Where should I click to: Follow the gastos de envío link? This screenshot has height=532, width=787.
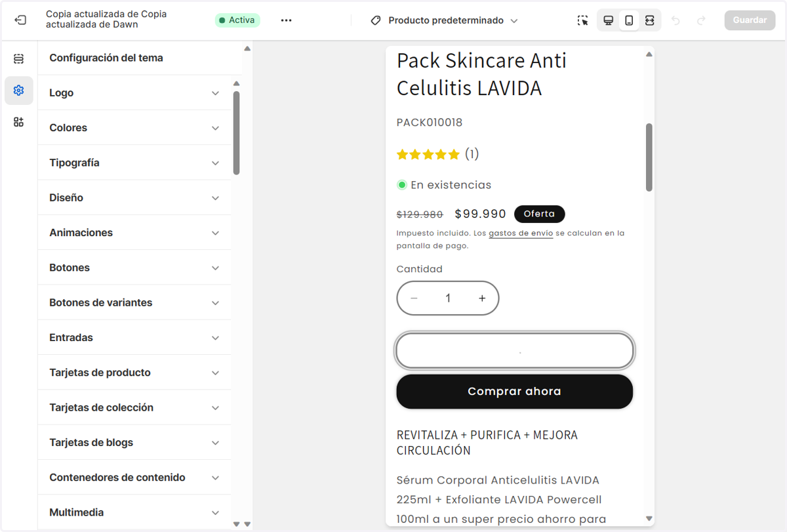(521, 234)
